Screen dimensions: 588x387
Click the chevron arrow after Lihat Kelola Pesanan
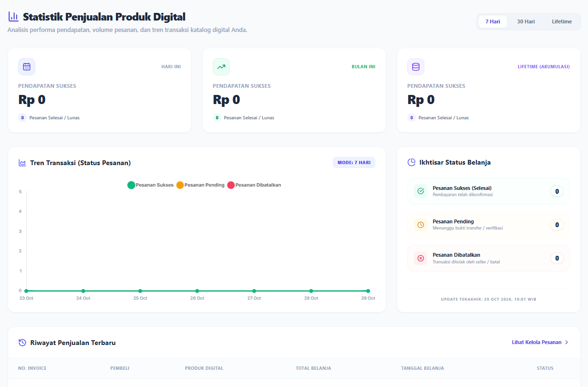567,342
